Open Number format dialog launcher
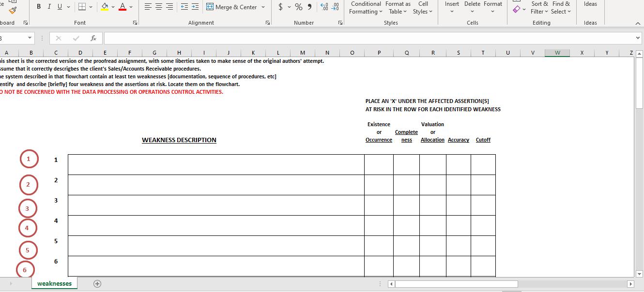The image size is (644, 292). click(x=340, y=23)
